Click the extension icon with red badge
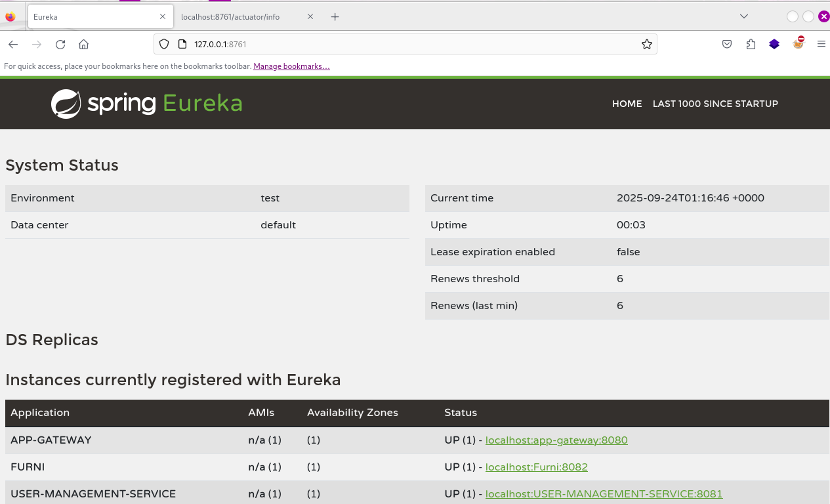 click(799, 43)
